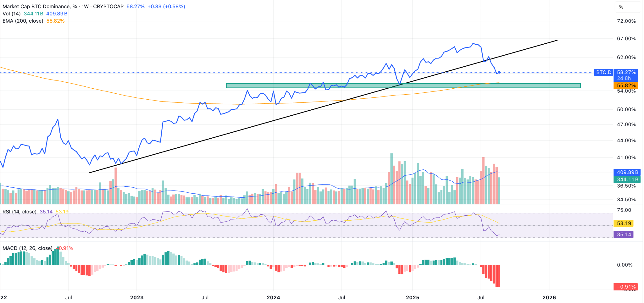Click the Vol (14) indicator legend
Viewport: 644px width, 303px height.
[12, 14]
